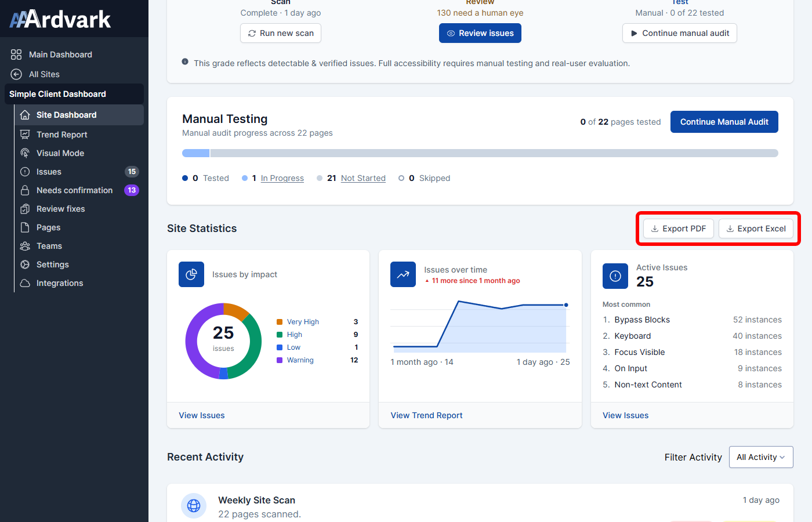Click View Trend Report link

(426, 415)
